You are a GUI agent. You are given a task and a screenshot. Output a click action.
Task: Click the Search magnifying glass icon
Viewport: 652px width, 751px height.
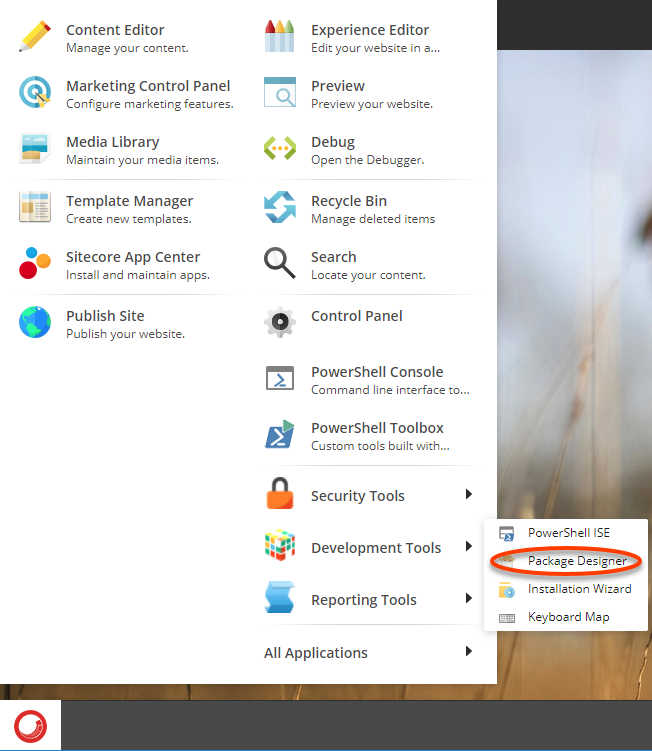click(x=280, y=263)
